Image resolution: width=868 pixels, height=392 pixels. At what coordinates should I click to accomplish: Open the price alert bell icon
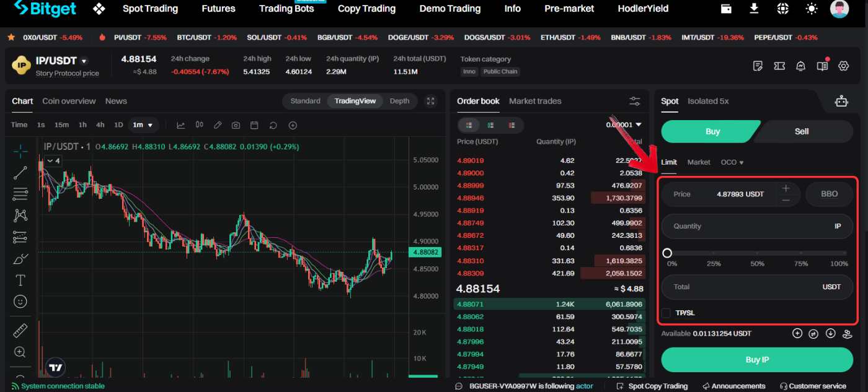800,66
